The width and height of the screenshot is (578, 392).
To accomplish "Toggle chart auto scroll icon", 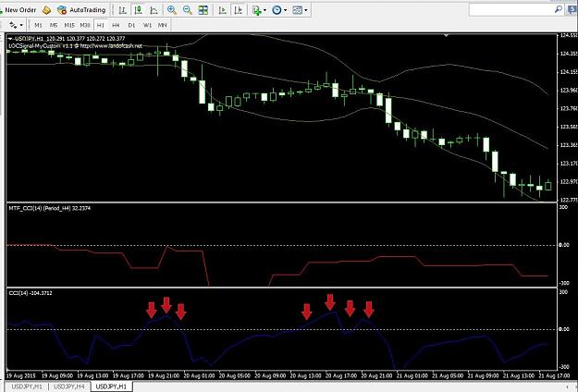I will (222, 10).
